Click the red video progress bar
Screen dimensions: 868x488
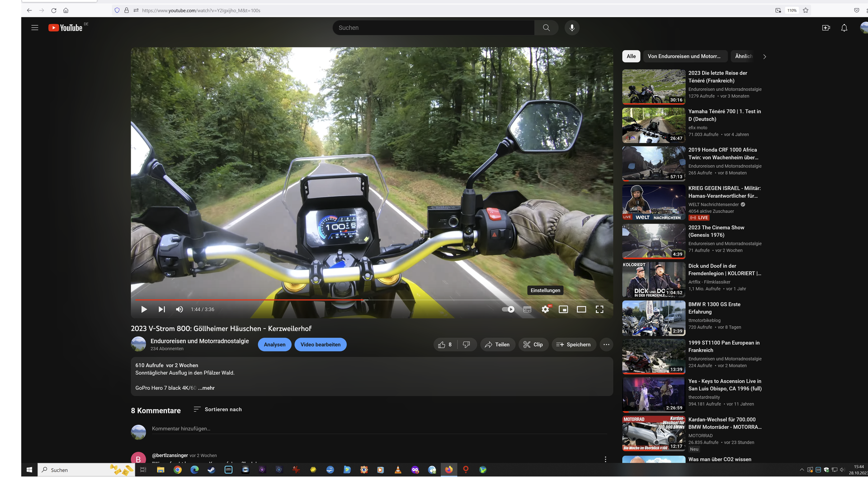click(x=249, y=300)
